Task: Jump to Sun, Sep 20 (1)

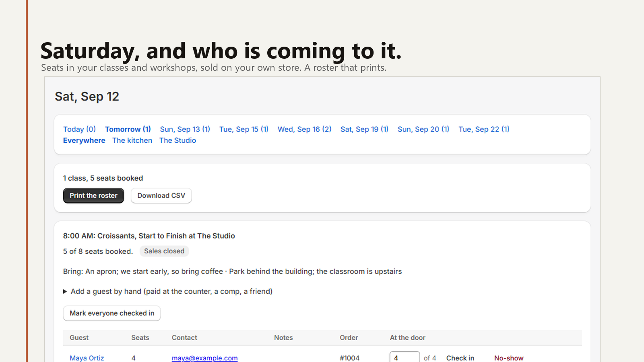Action: (423, 129)
